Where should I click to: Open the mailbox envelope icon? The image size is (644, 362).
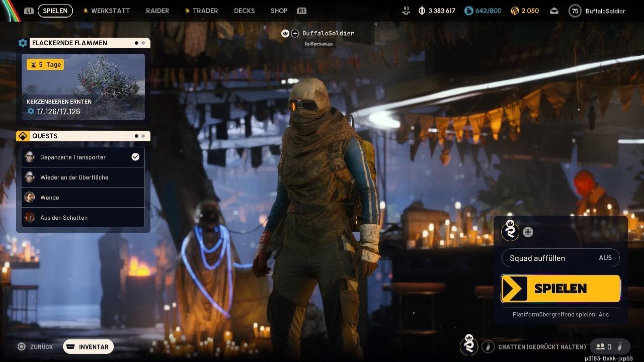554,11
